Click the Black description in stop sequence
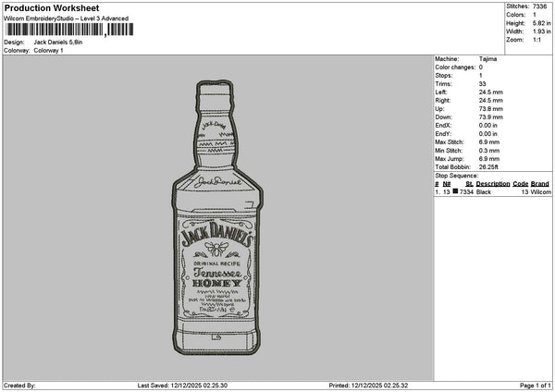Image resolution: width=555 pixels, height=392 pixels. pos(484,192)
